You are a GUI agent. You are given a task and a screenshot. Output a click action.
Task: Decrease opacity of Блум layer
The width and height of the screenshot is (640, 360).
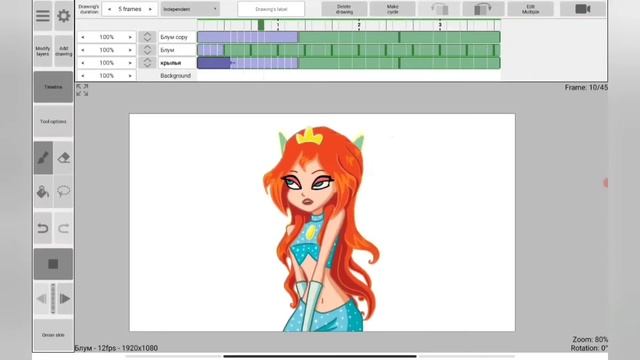83,50
